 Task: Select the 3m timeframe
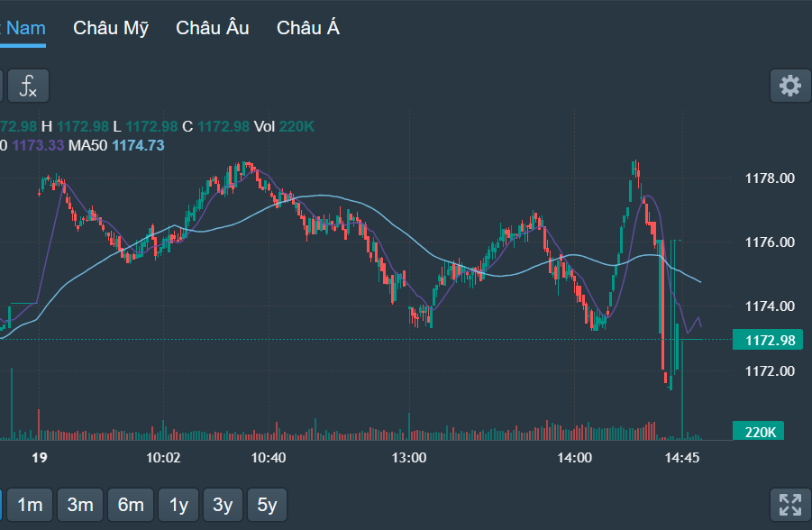[x=79, y=505]
